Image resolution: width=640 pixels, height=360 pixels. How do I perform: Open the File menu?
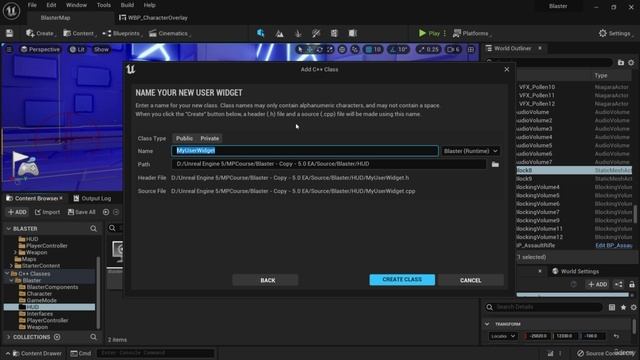pyautogui.click(x=32, y=5)
